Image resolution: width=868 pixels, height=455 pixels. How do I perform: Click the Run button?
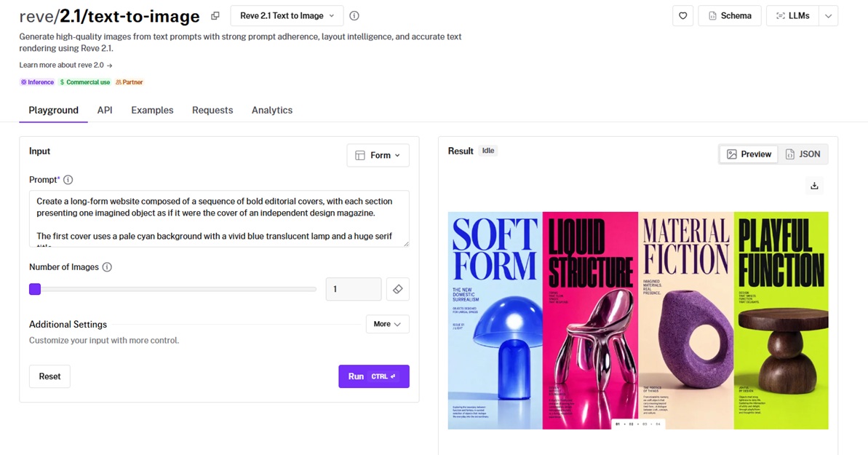[x=374, y=376]
